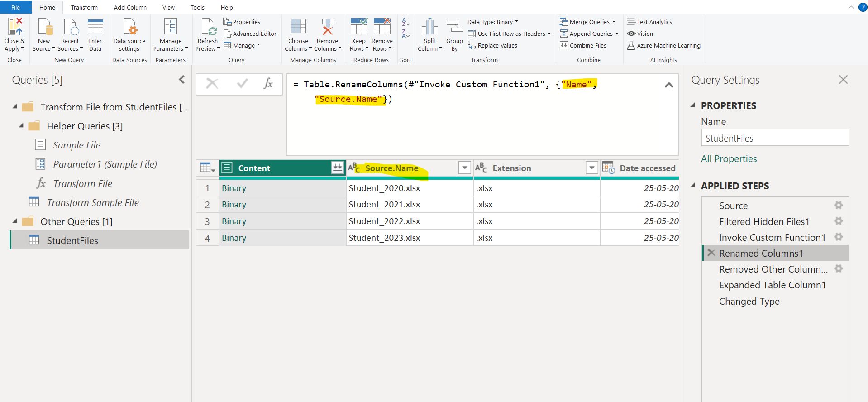Open the Extension column filter dropdown

point(591,168)
